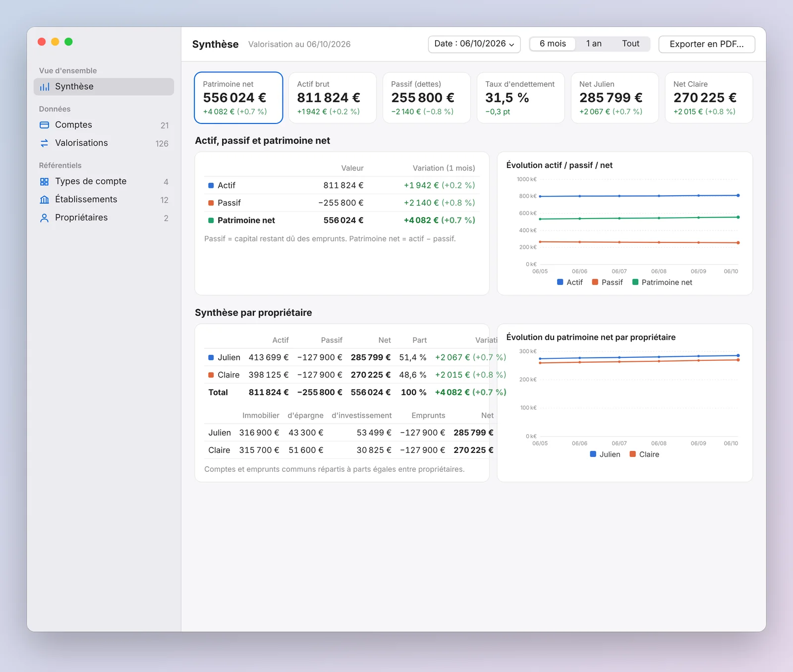This screenshot has width=793, height=672.
Task: Click the blue Actif swatch in first chart legend
Action: click(560, 282)
